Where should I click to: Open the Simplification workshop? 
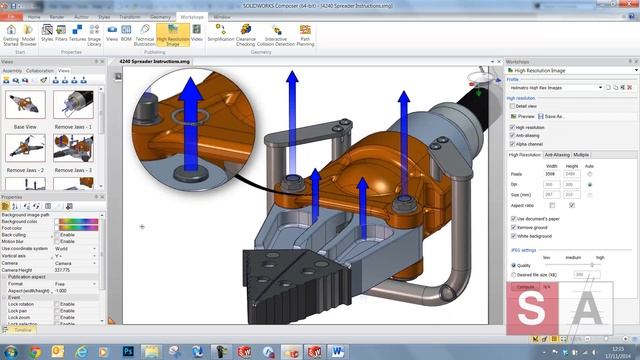click(x=221, y=33)
